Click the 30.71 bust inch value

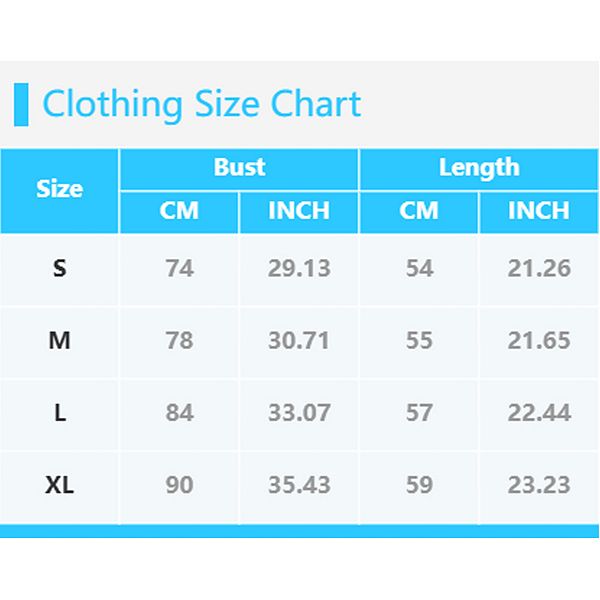click(x=299, y=340)
